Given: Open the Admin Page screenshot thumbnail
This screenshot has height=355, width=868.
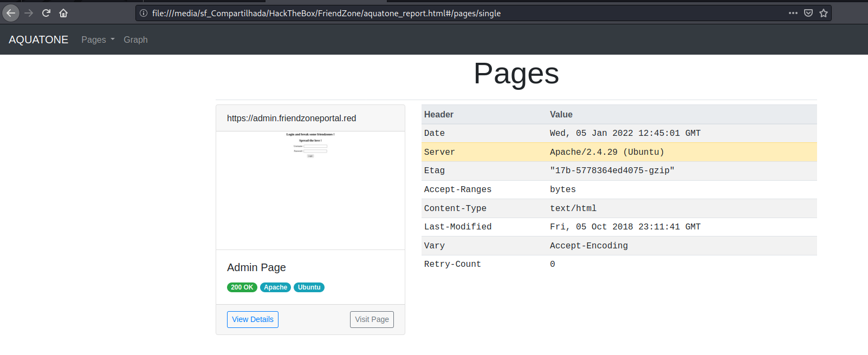Looking at the screenshot, I should tap(310, 190).
